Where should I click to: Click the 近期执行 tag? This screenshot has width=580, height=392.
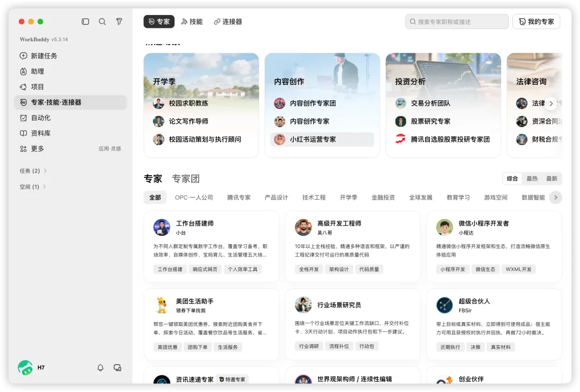(x=450, y=347)
